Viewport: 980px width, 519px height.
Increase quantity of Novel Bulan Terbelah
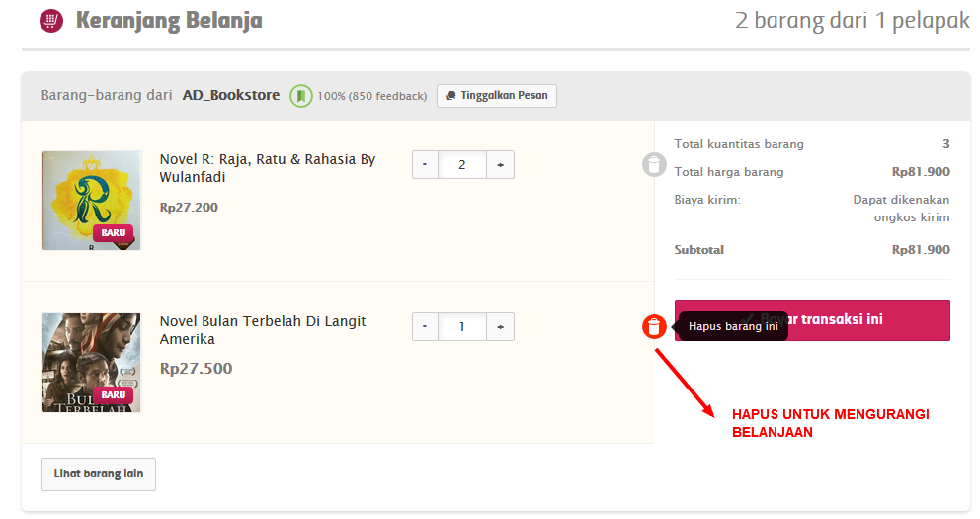point(501,327)
